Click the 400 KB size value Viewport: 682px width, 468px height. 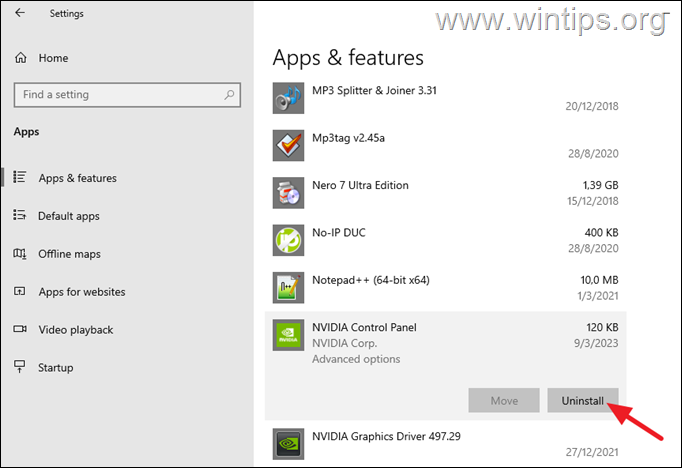(x=602, y=232)
